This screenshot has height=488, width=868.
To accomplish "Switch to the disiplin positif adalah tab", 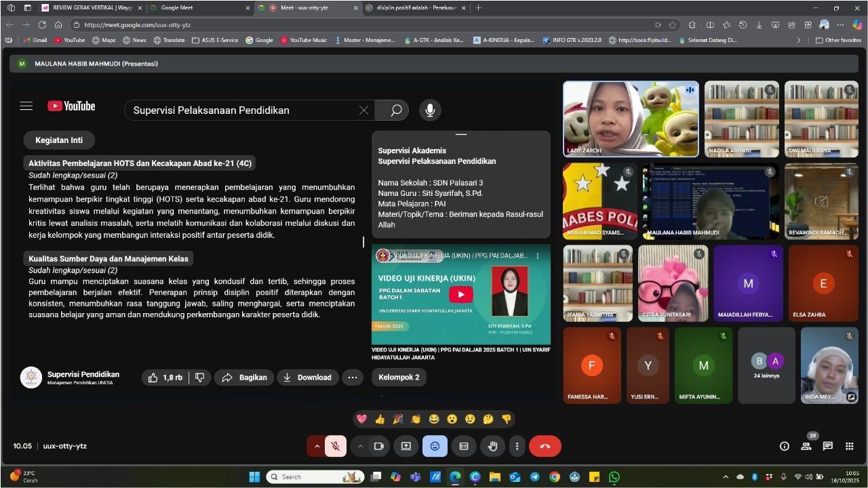I will [415, 8].
